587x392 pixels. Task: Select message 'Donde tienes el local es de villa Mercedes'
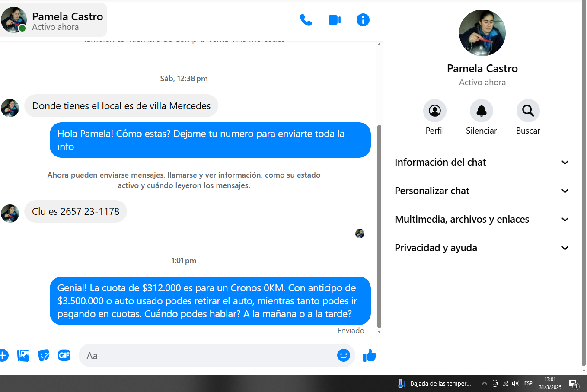(121, 106)
